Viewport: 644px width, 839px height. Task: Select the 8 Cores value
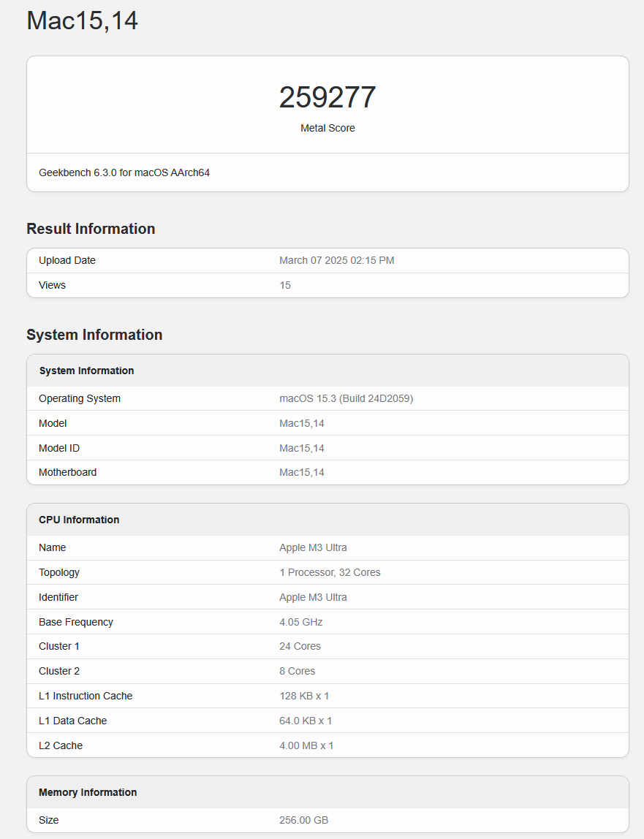[297, 671]
